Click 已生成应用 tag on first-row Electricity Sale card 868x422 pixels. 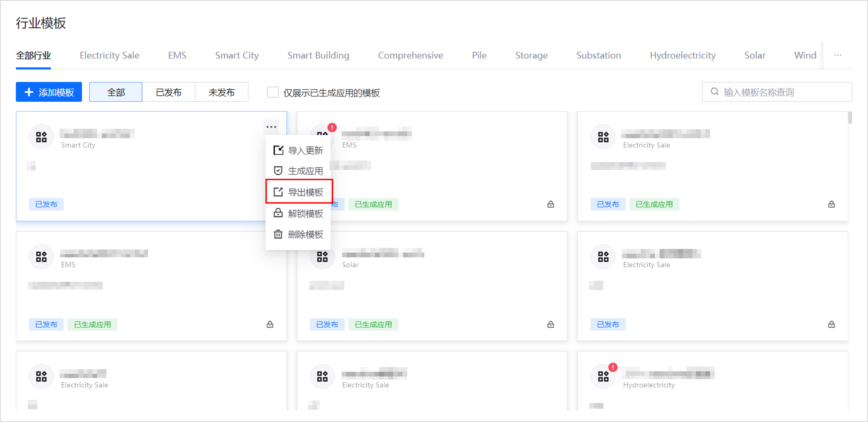pyautogui.click(x=654, y=204)
